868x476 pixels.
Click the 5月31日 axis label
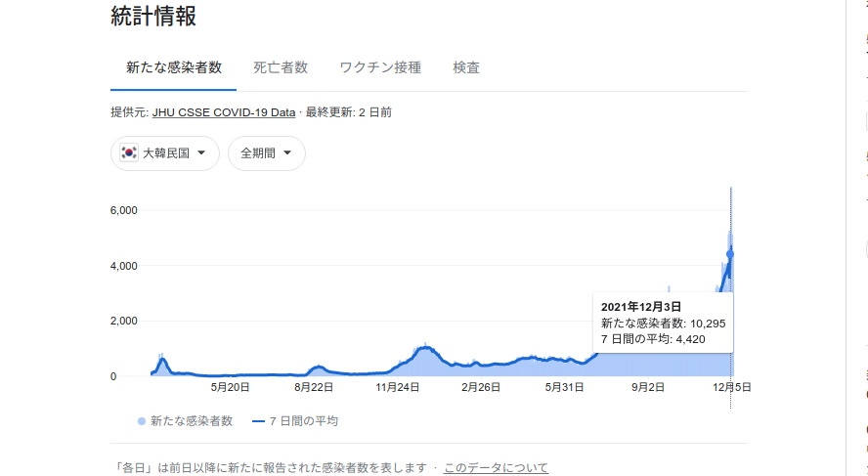564,387
